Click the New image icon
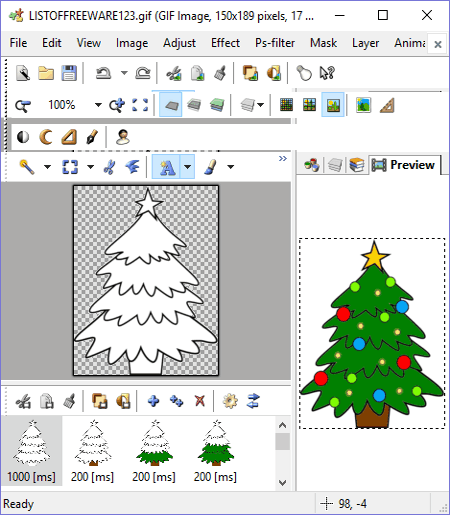The width and height of the screenshot is (450, 515). coord(23,73)
